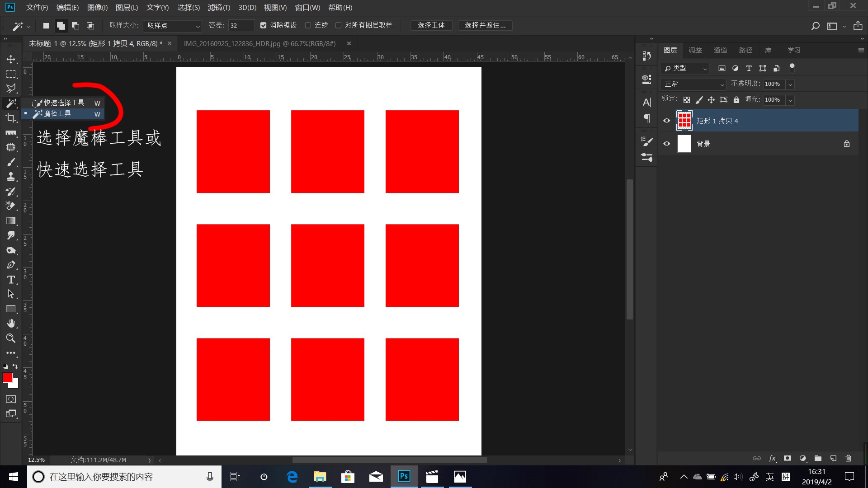Select the Crop tool
868x488 pixels.
(x=11, y=118)
